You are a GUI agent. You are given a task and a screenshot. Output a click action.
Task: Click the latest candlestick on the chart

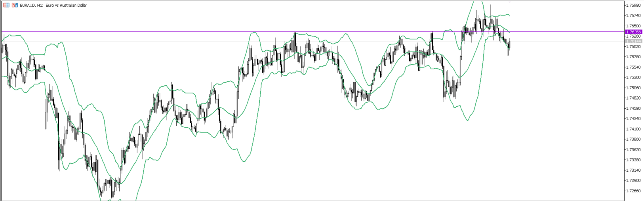[510, 44]
